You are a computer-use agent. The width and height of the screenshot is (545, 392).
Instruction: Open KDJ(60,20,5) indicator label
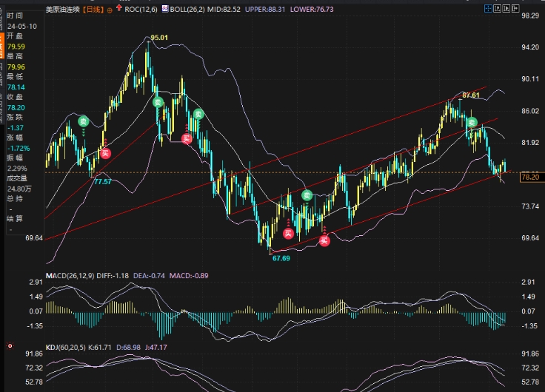(66, 347)
